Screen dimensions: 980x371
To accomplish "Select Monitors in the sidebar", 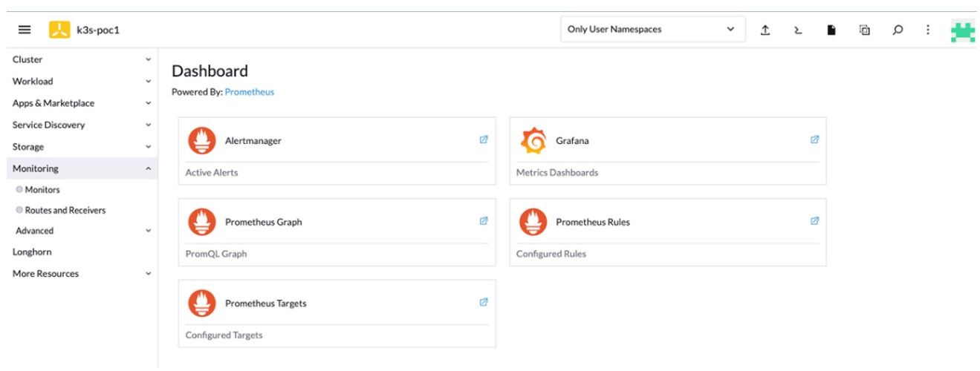I will click(42, 190).
